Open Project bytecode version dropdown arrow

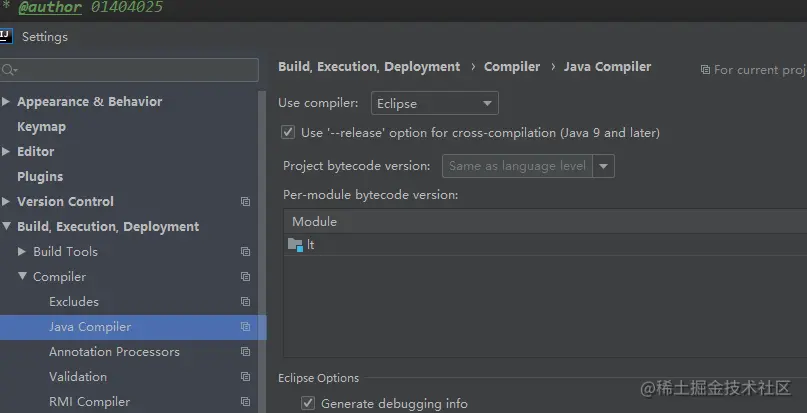(604, 166)
